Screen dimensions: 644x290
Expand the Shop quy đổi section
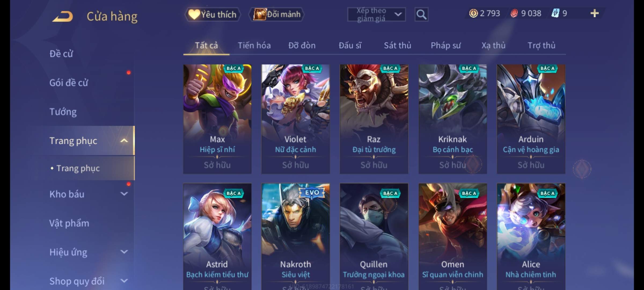coord(124,281)
